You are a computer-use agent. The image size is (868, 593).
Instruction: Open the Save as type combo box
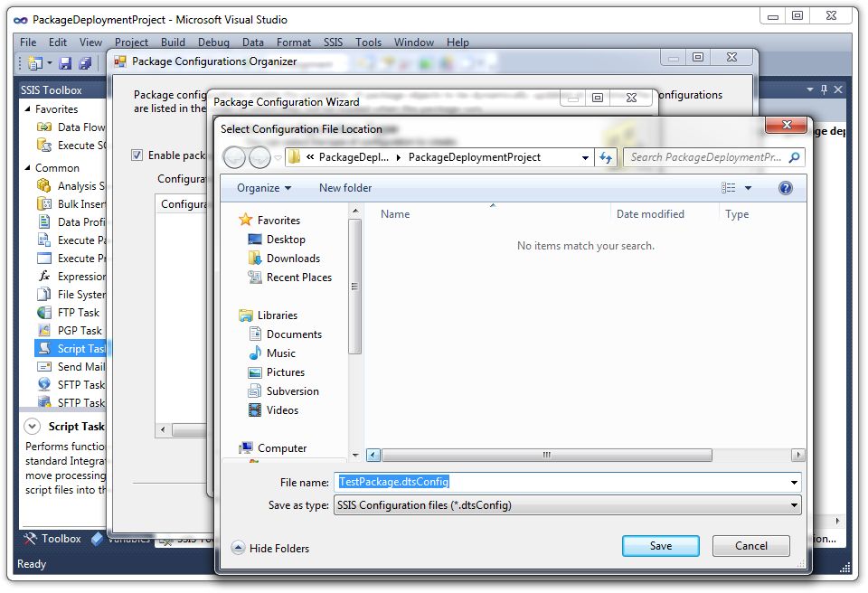coord(568,505)
